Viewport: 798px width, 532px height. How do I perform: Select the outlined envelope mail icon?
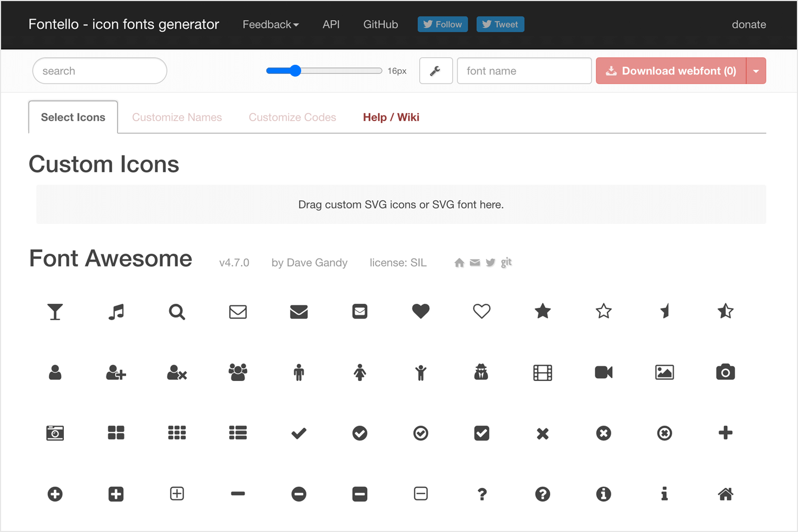click(238, 312)
